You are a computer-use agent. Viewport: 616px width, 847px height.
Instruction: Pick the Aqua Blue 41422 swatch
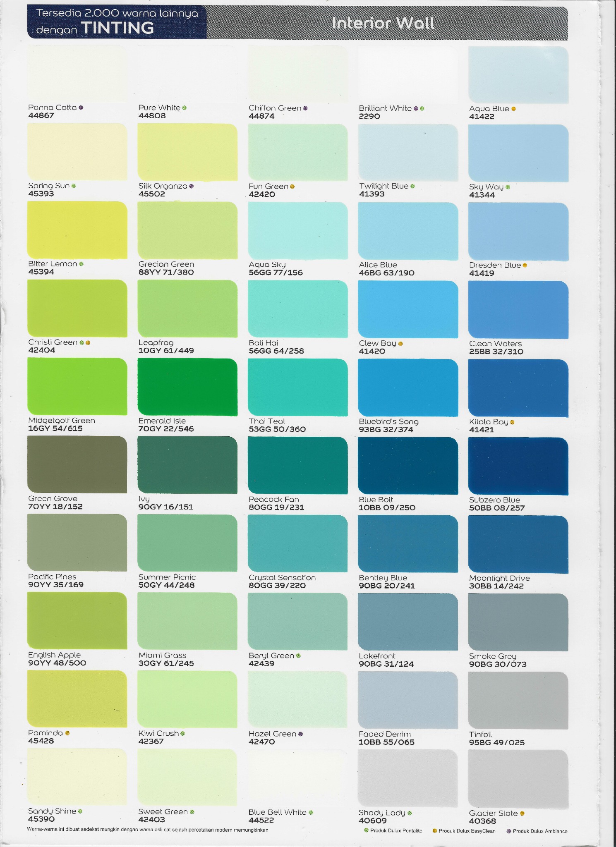pos(518,75)
